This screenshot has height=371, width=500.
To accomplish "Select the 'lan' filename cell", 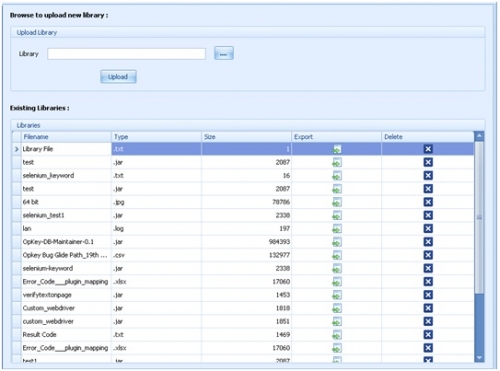I will [66, 229].
